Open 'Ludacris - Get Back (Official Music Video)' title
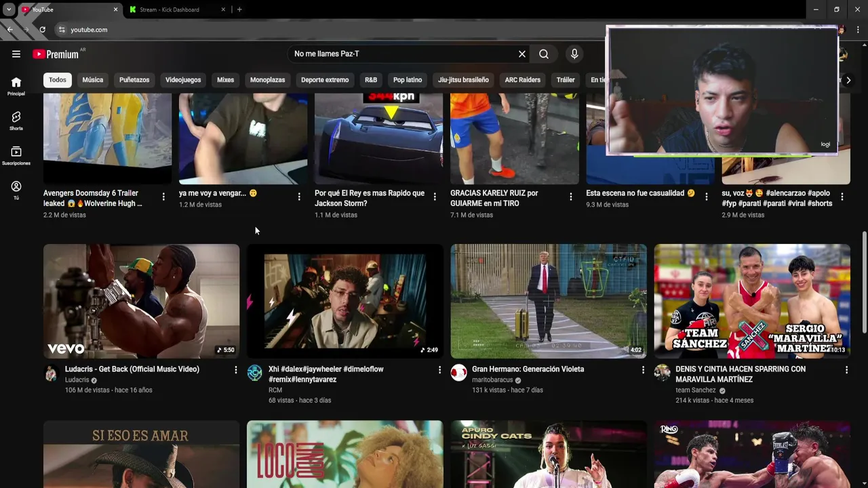Viewport: 868px width, 488px height. 132,369
